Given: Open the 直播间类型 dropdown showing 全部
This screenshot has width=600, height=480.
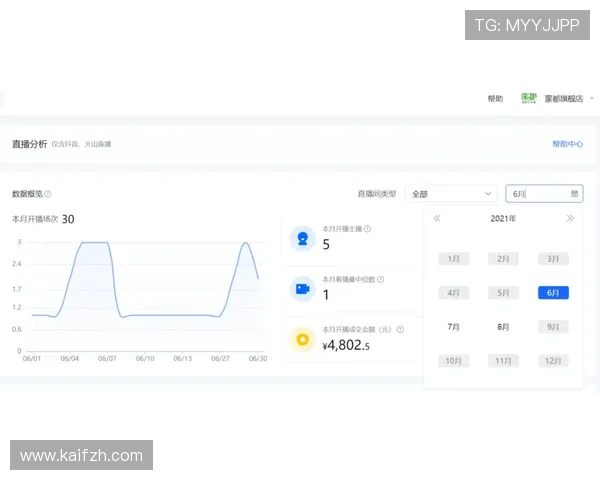Looking at the screenshot, I should click(x=451, y=194).
